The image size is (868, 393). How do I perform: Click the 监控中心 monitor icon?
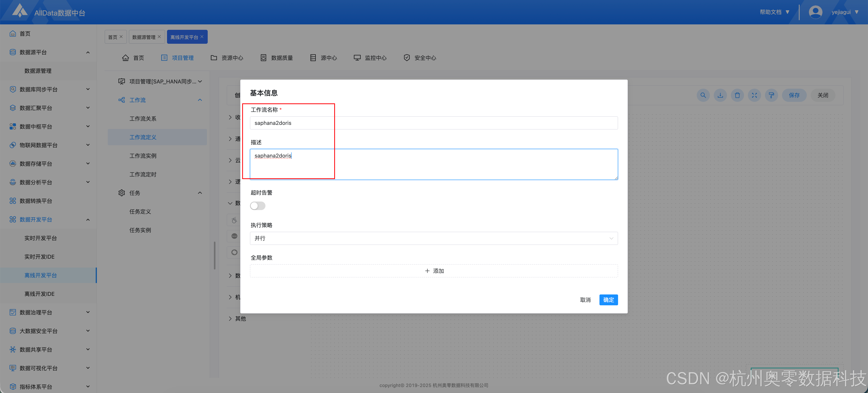point(357,58)
